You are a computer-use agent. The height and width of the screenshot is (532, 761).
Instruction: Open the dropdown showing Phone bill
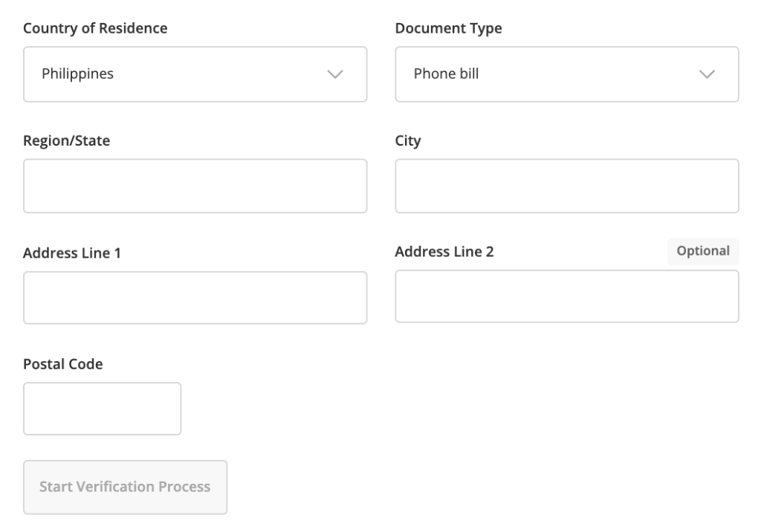(x=567, y=74)
